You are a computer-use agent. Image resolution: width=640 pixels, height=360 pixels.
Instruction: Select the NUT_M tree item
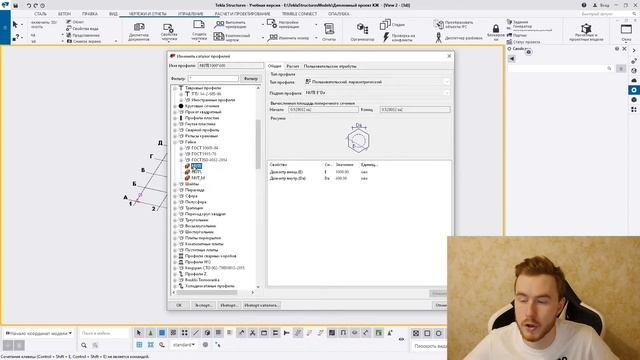tap(198, 178)
